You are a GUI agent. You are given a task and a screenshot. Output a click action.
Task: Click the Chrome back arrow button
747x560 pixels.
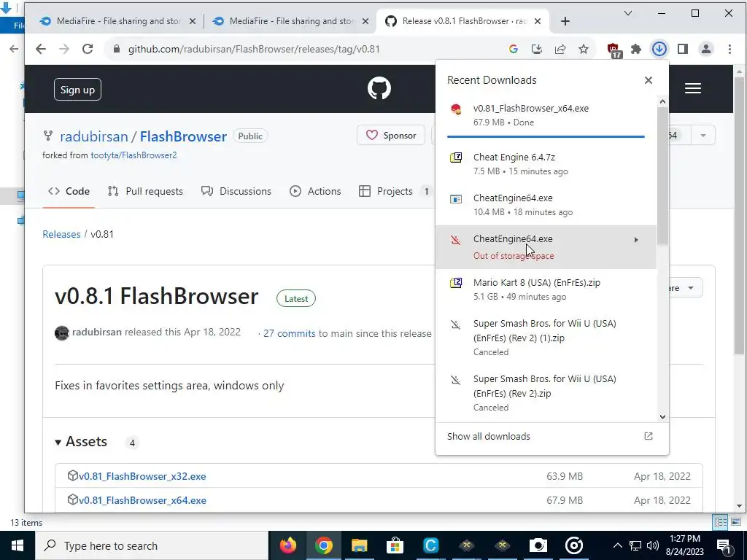(x=41, y=49)
